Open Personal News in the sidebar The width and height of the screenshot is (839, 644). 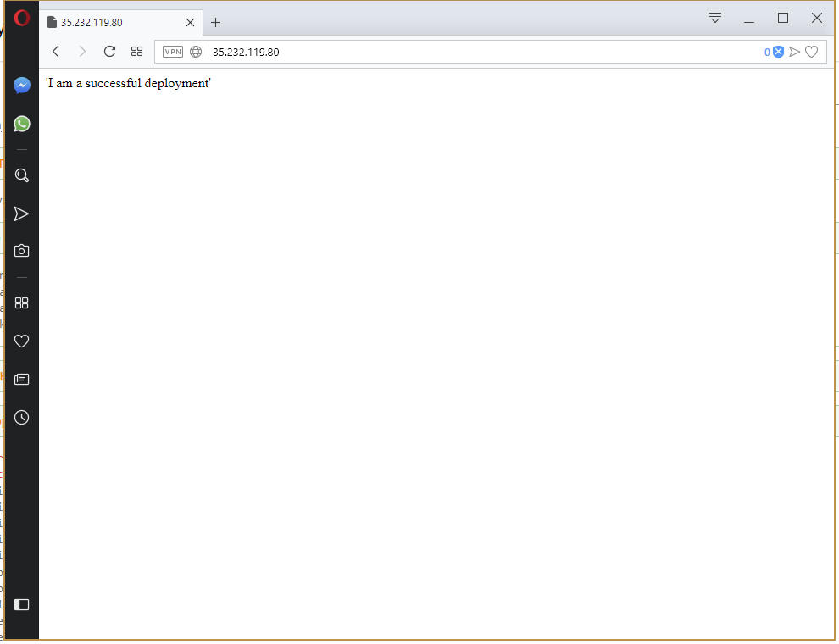[x=21, y=380]
